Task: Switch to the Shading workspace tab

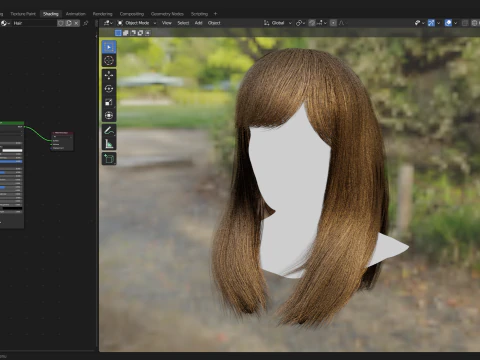Action: [x=51, y=14]
